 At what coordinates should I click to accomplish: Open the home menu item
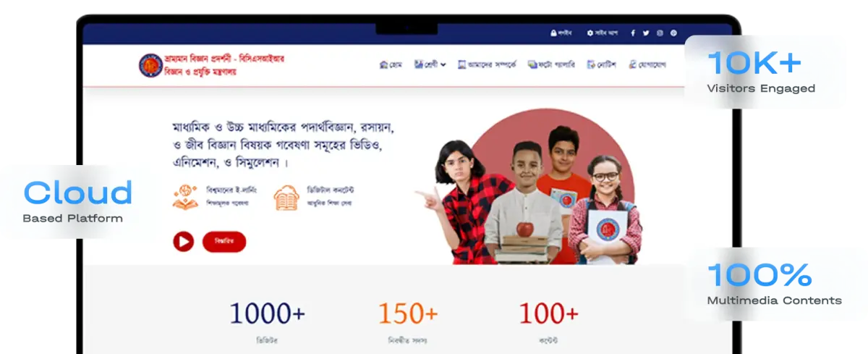391,64
